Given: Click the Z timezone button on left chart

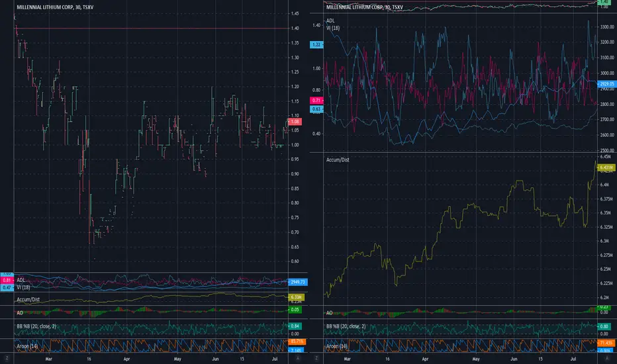Looking at the screenshot, I should [x=7, y=359].
